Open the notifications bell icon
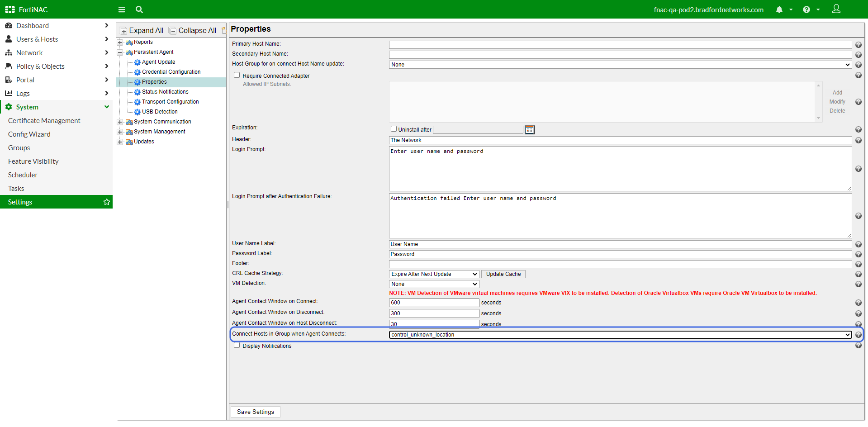This screenshot has height=427, width=868. (779, 9)
